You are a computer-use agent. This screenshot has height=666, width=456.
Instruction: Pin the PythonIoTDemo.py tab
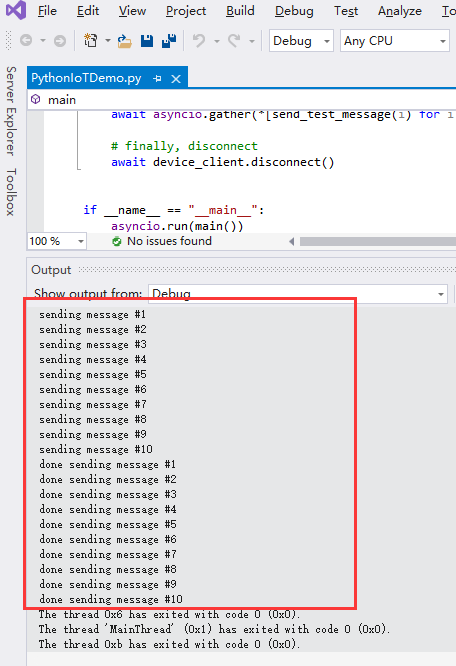click(158, 79)
